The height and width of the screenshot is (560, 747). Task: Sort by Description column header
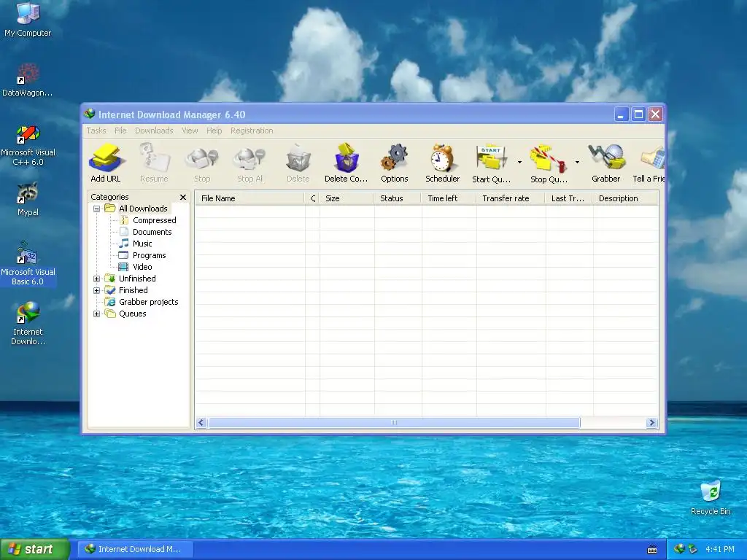[x=625, y=198]
